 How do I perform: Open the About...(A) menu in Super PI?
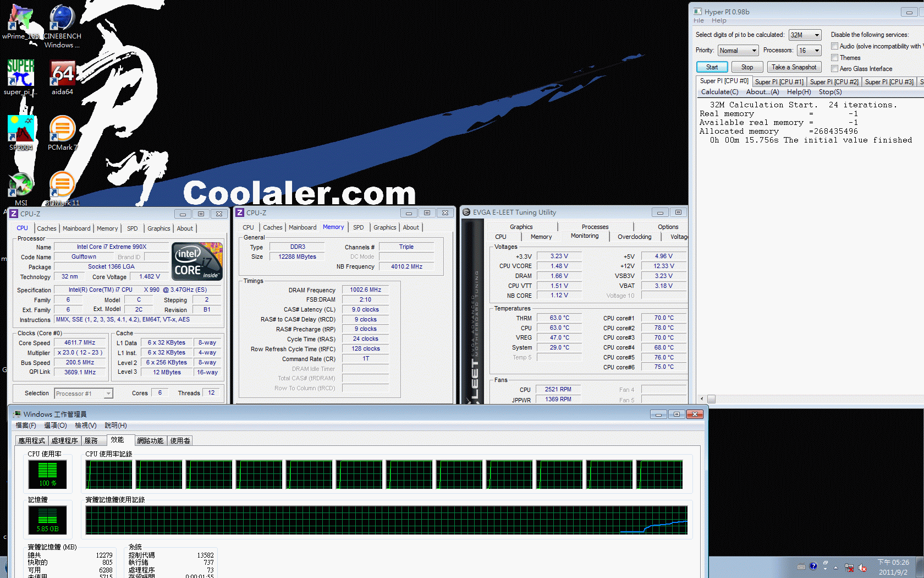tap(762, 92)
